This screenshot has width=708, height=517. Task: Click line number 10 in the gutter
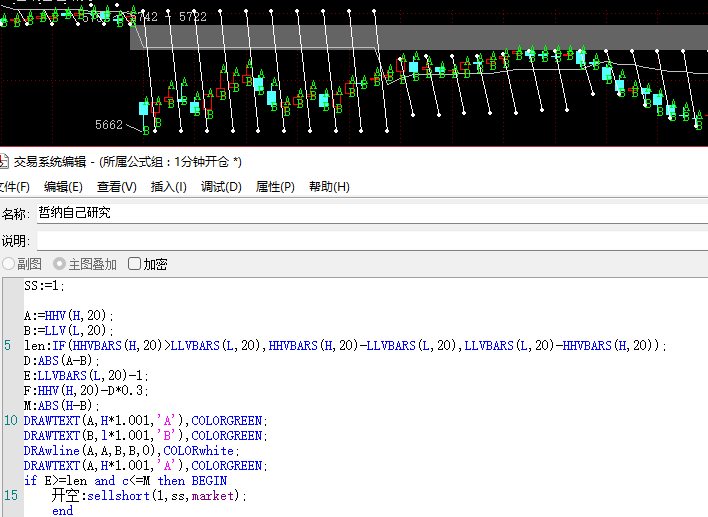tap(10, 421)
